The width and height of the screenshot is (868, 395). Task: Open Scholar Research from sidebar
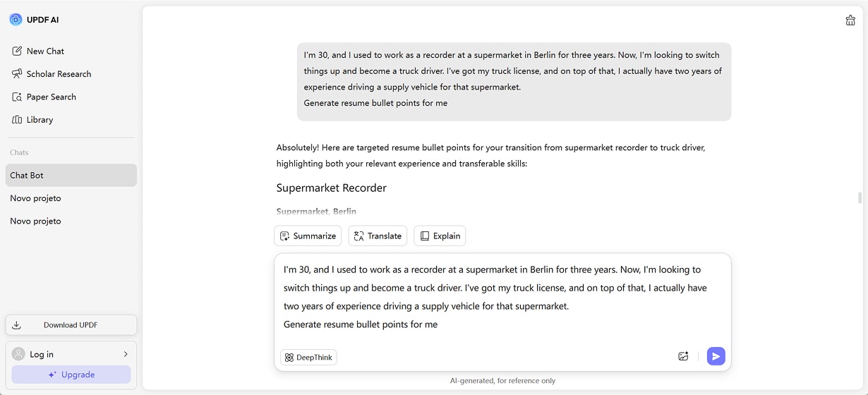point(59,74)
